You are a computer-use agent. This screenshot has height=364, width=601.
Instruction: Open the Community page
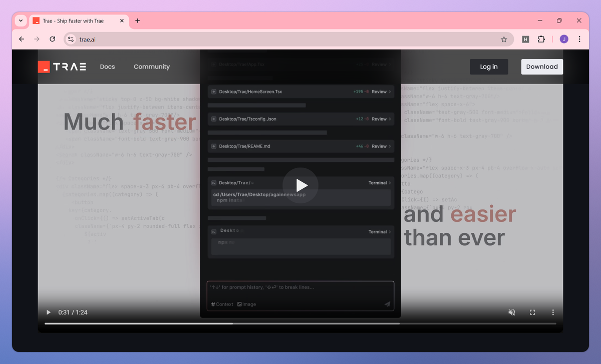click(x=152, y=67)
